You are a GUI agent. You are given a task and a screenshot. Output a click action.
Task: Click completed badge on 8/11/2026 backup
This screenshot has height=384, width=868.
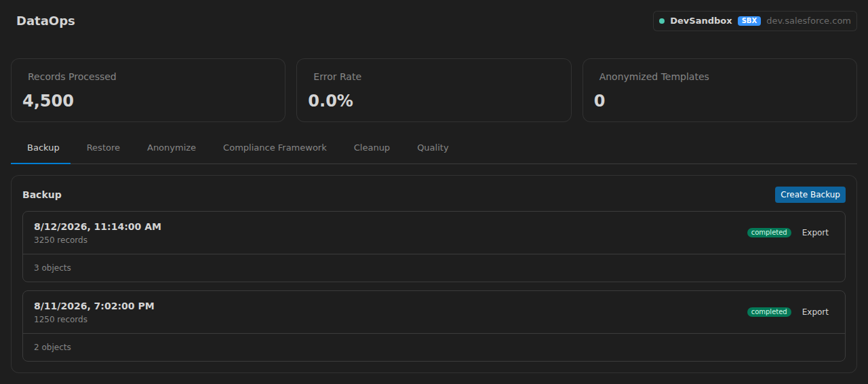pyautogui.click(x=769, y=312)
